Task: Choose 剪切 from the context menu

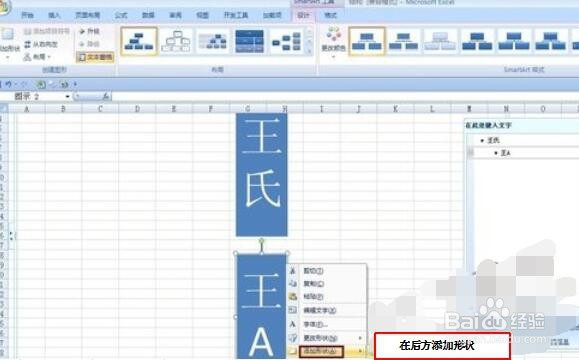Action: 327,271
